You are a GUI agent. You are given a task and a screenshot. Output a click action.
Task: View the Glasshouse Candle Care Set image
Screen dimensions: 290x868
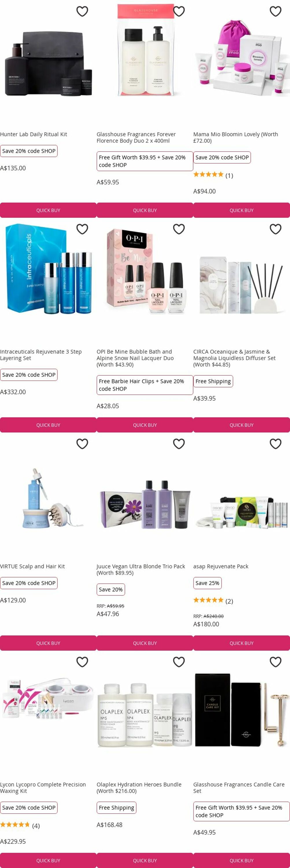point(241,709)
